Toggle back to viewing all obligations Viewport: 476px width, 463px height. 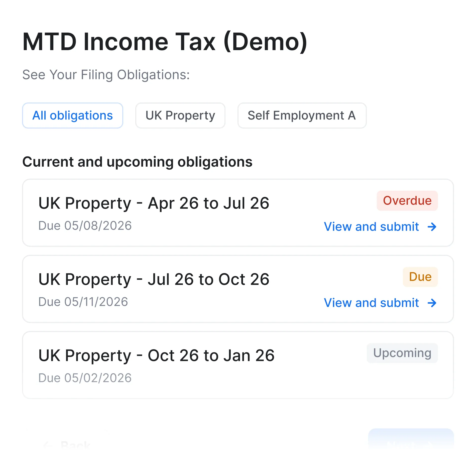(x=72, y=115)
